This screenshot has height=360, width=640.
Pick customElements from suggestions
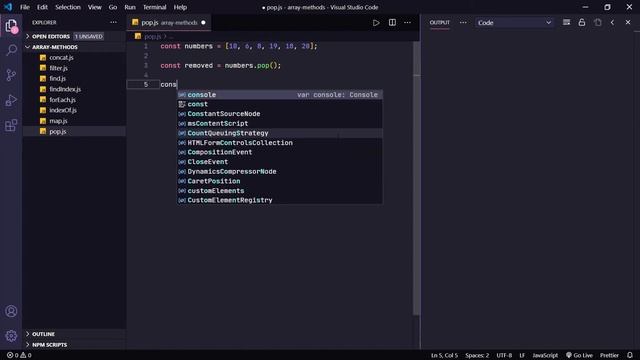click(280, 191)
